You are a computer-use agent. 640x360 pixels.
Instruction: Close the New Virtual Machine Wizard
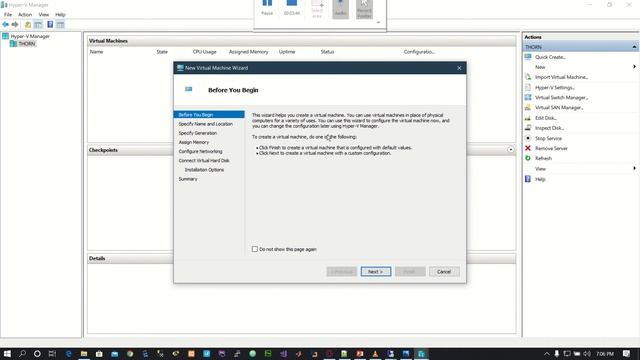point(459,68)
